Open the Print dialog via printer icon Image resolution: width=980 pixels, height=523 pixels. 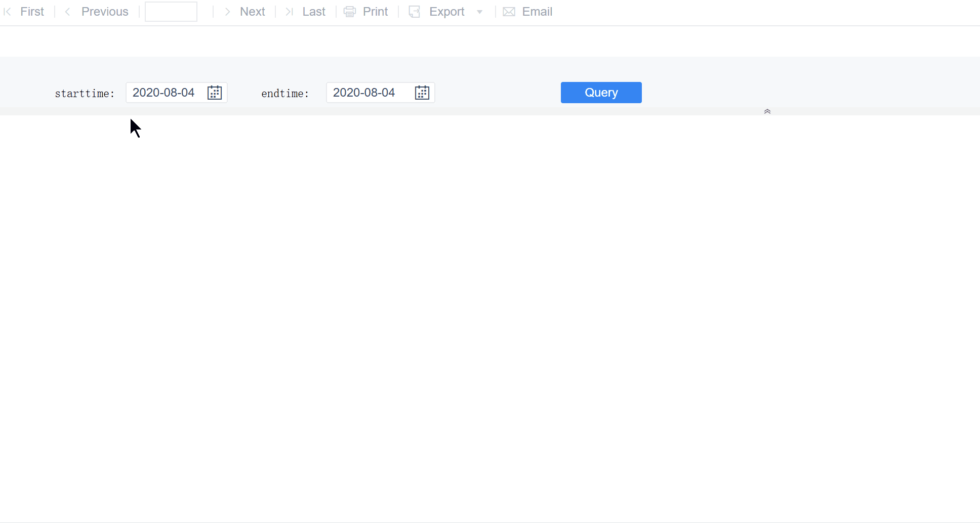[349, 11]
